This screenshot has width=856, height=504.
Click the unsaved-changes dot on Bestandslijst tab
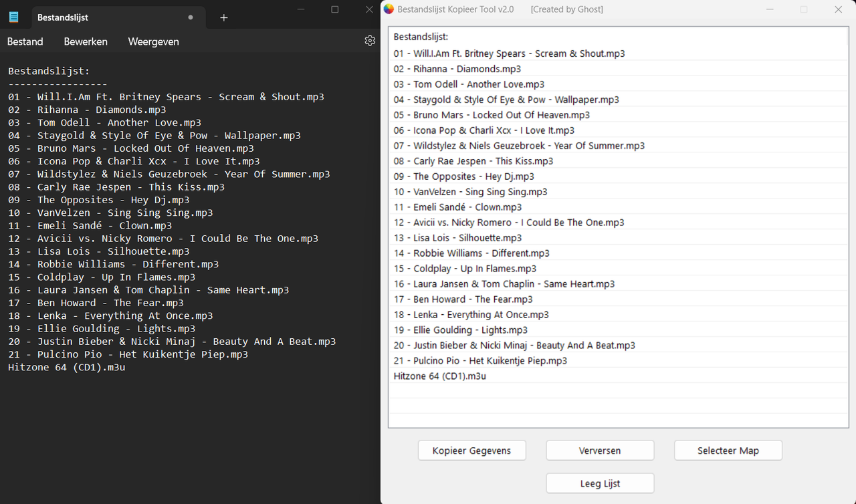pyautogui.click(x=191, y=17)
